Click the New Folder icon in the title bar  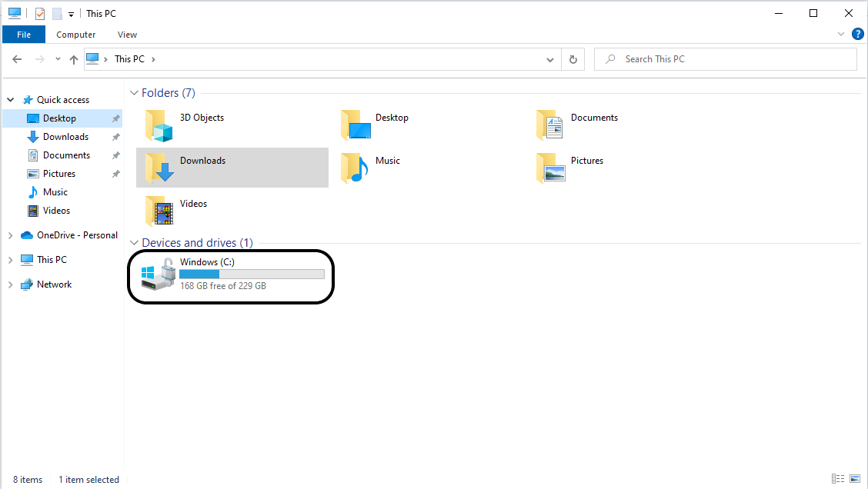(x=56, y=13)
